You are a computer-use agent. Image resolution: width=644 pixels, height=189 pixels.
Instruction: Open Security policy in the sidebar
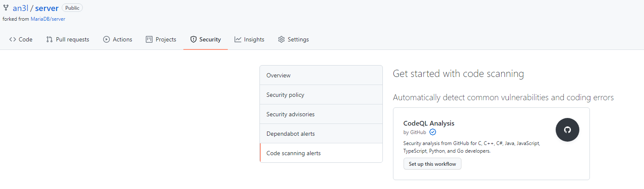click(x=285, y=95)
